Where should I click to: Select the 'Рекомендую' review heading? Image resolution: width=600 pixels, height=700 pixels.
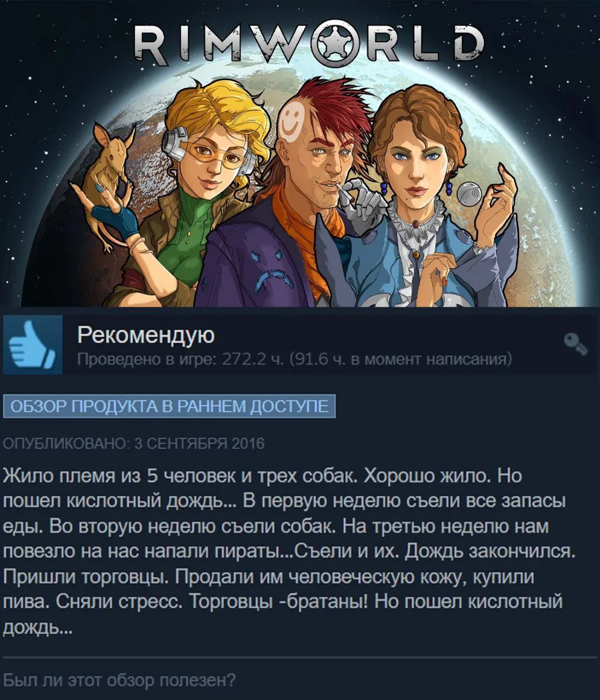point(146,335)
